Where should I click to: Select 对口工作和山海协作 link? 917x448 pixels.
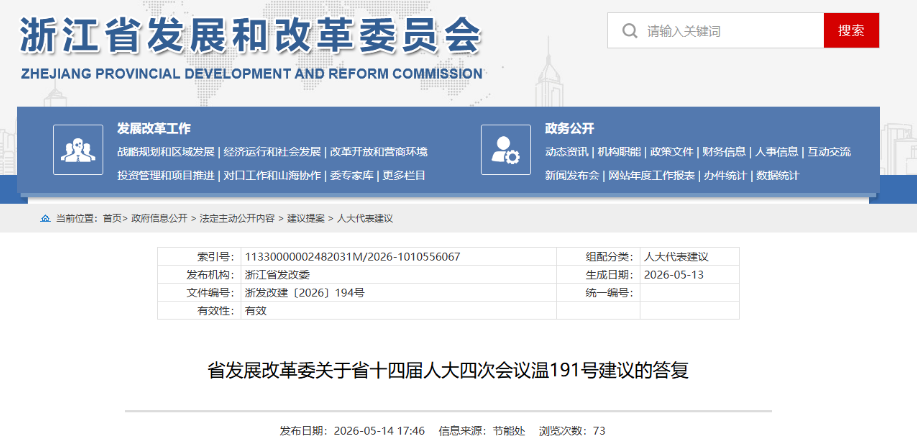(x=272, y=175)
